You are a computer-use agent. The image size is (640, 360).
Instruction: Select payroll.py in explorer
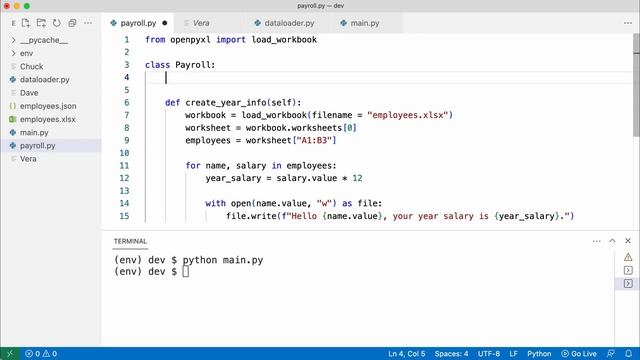[51, 145]
